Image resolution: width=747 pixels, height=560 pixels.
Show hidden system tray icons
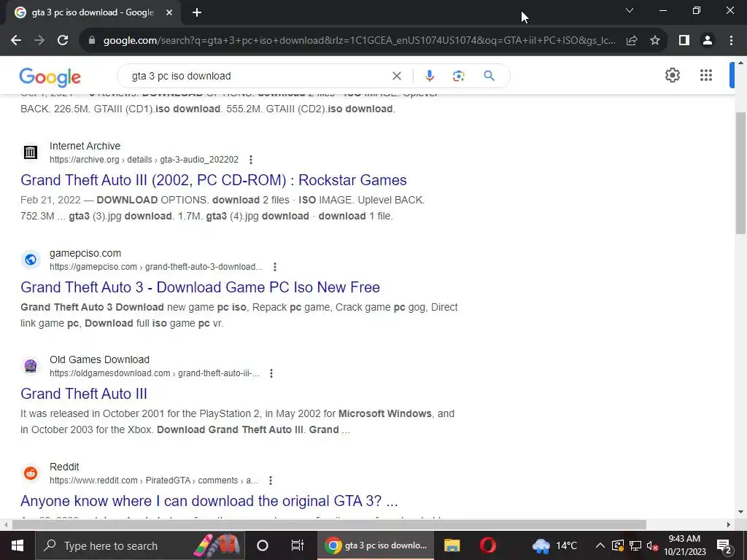(600, 545)
